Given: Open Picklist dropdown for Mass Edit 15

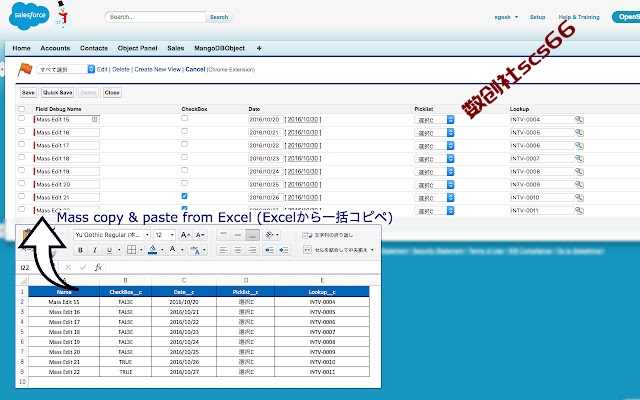Looking at the screenshot, I should [x=434, y=120].
